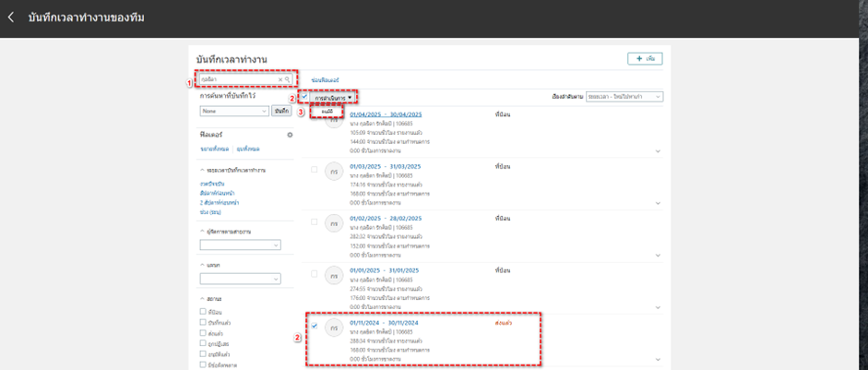Open the 01/02/2025 - 28/02/2025 time card link
Screen dimensions: 868x370
pos(385,219)
